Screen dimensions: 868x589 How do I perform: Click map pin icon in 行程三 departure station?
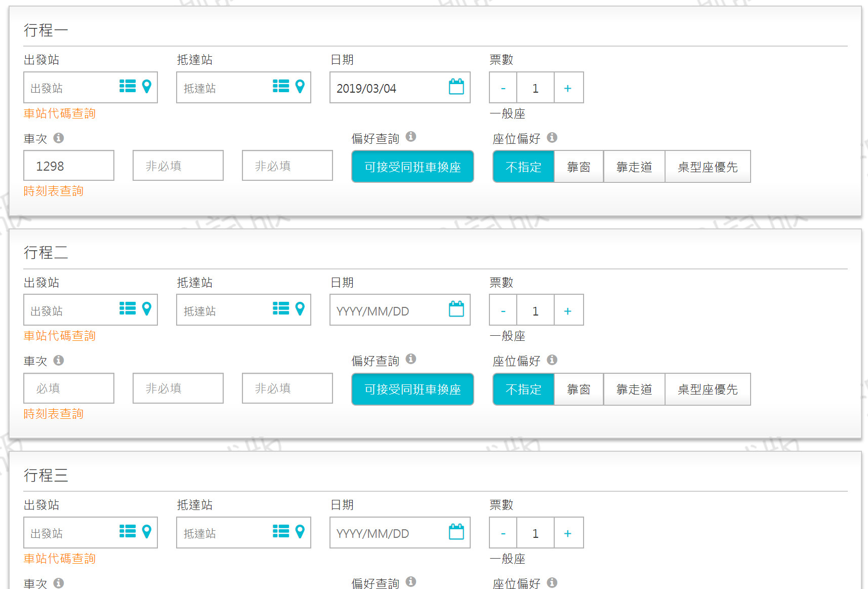147,532
